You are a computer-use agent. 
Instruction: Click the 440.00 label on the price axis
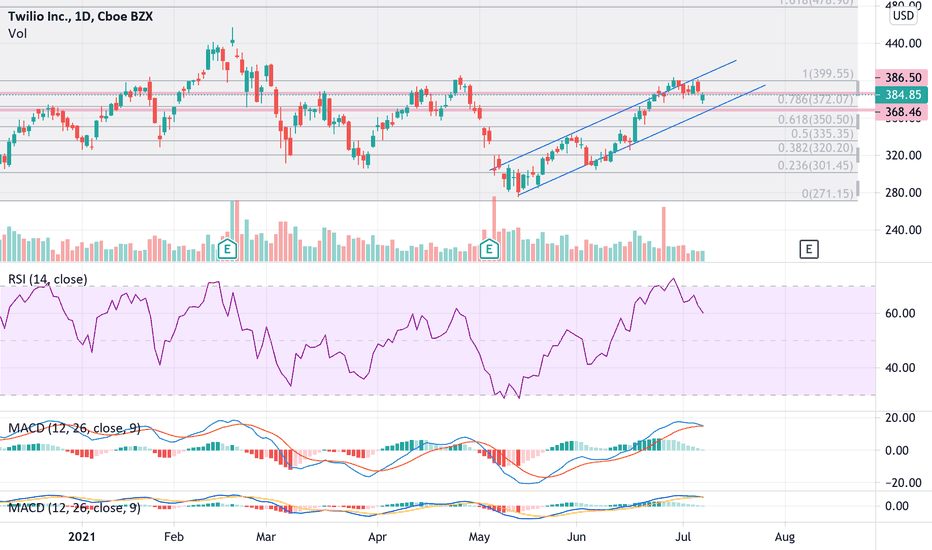point(903,43)
